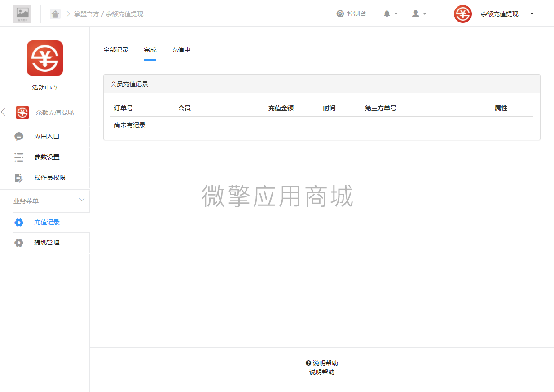Click the help question mark icon in the footer
Viewport: 554px width, 392px height.
(x=308, y=363)
